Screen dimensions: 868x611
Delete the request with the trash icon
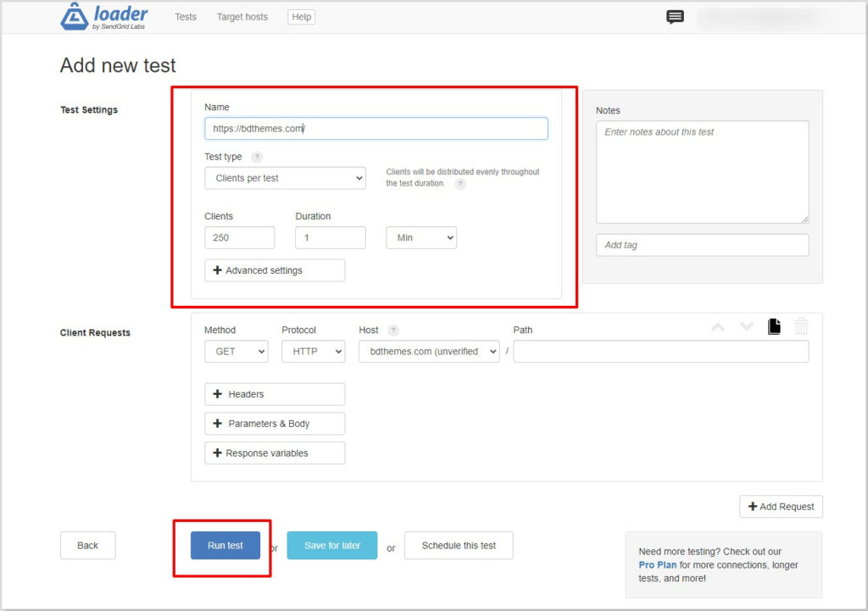pos(801,326)
